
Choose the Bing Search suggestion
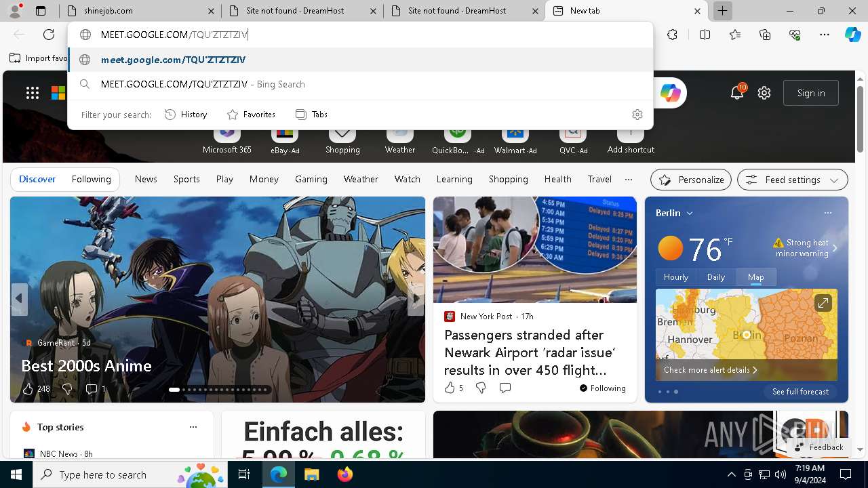tap(360, 84)
